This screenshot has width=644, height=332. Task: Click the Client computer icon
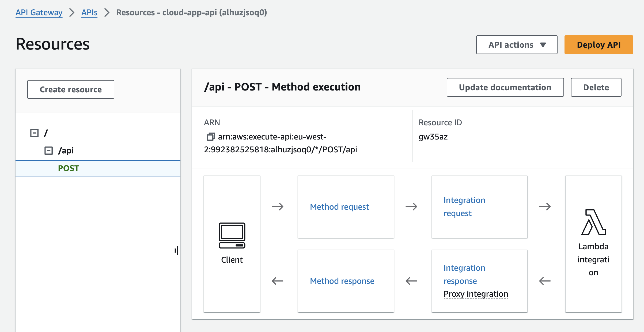click(232, 235)
